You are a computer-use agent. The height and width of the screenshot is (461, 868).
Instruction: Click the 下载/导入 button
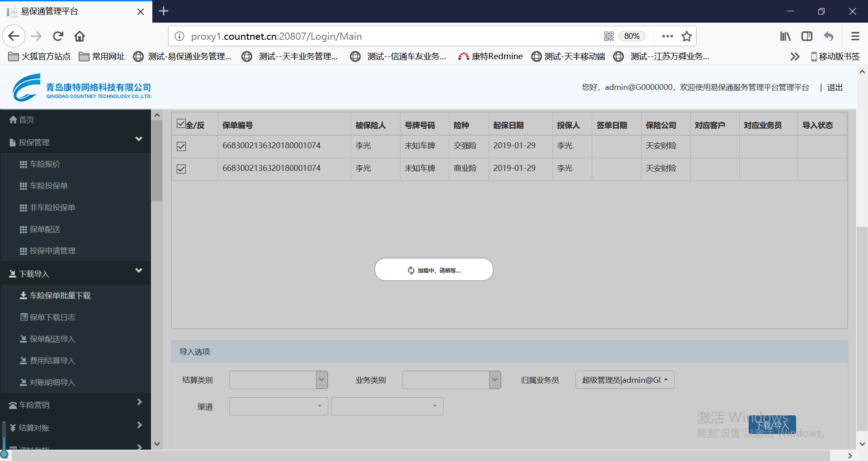(772, 425)
